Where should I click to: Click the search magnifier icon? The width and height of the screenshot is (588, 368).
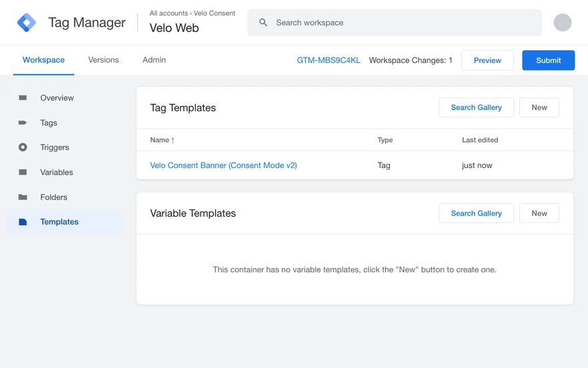click(x=263, y=23)
